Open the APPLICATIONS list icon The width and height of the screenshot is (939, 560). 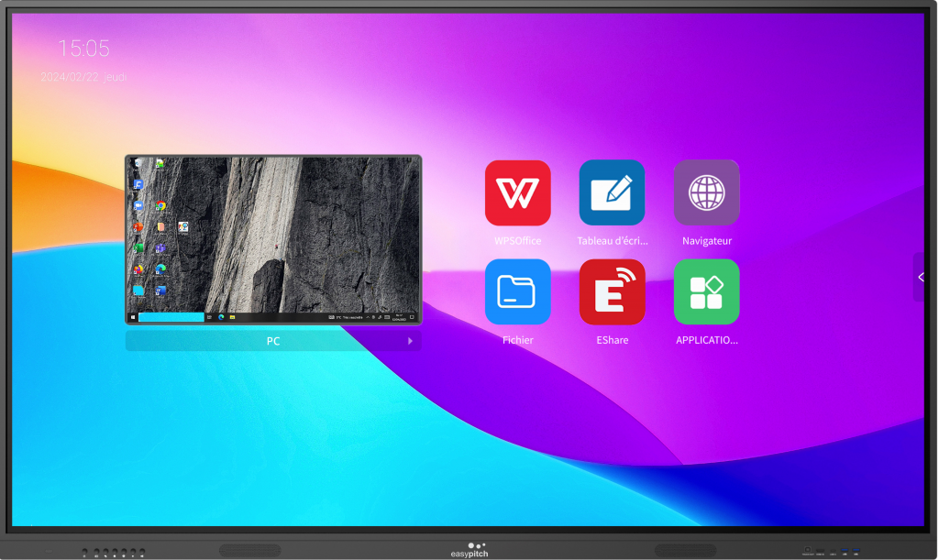click(x=706, y=291)
